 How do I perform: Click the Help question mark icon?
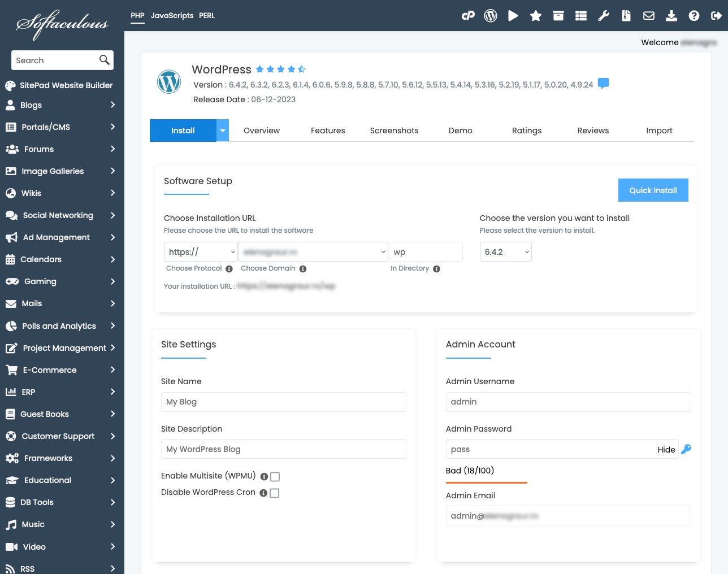click(694, 16)
